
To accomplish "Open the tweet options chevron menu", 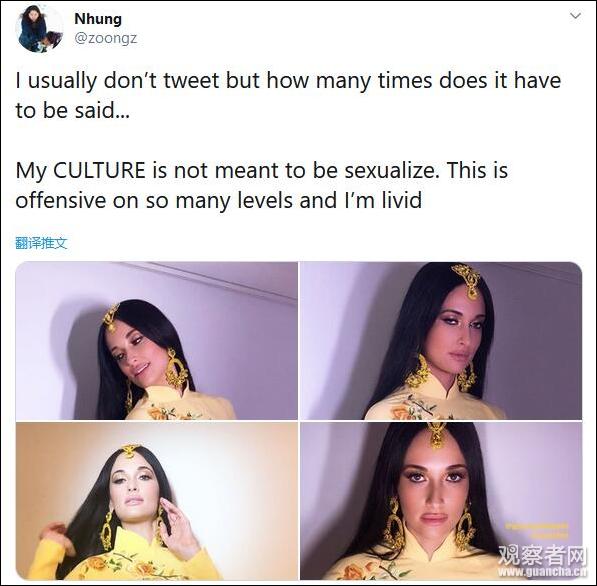I will (x=575, y=16).
